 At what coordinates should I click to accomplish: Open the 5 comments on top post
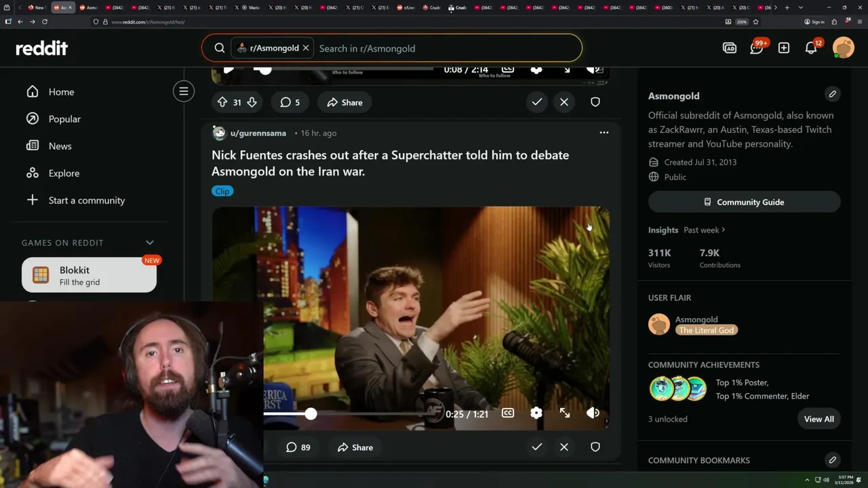click(x=290, y=102)
